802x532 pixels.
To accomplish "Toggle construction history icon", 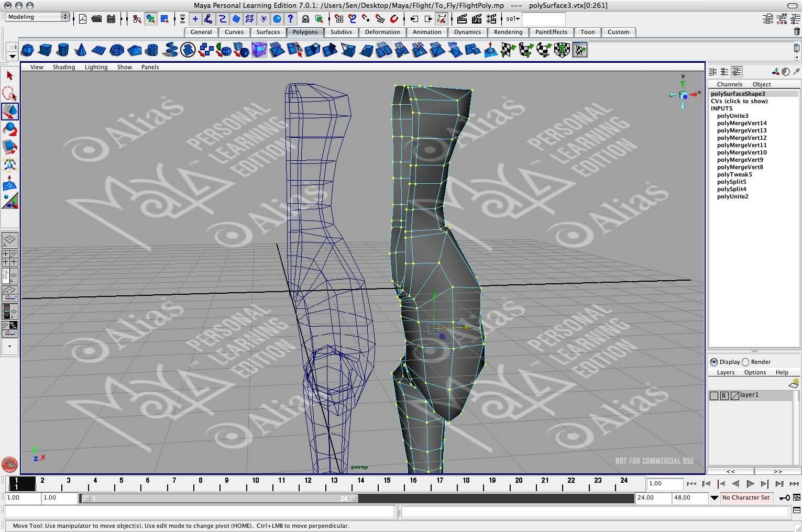I will coord(442,19).
